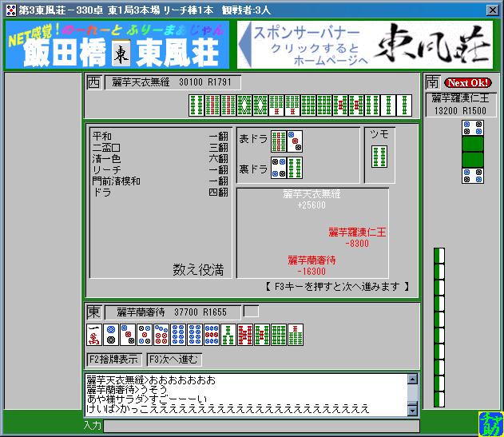Click the application icon in title bar
This screenshot has height=437, width=504.
click(10, 9)
